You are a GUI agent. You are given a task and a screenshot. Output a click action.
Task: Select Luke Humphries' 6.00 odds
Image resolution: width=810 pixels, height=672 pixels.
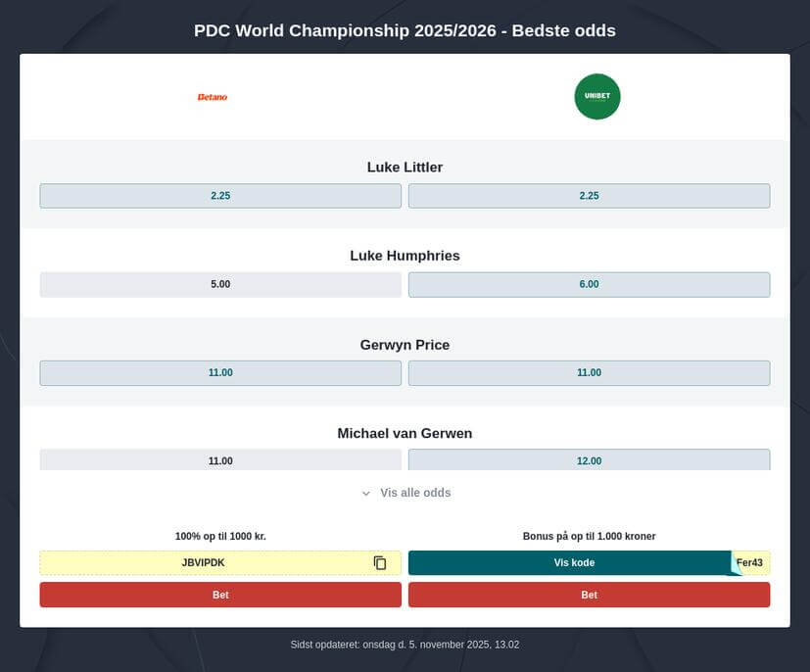coord(589,284)
